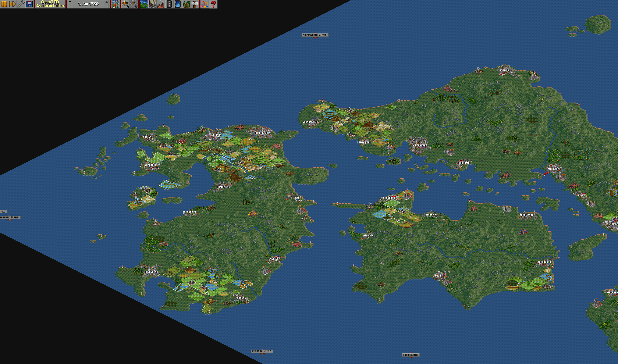The height and width of the screenshot is (364, 618).
Task: Open the map display menu
Action: pyautogui.click(x=116, y=4)
